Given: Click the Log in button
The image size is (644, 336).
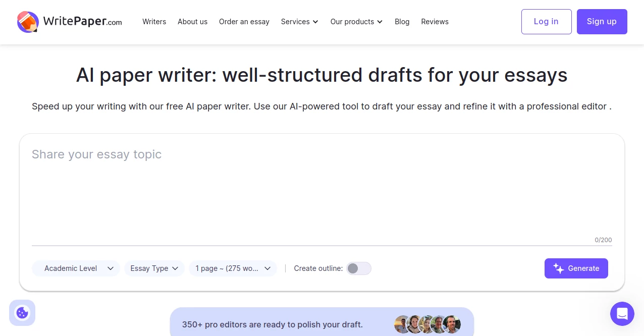Looking at the screenshot, I should [x=546, y=22].
